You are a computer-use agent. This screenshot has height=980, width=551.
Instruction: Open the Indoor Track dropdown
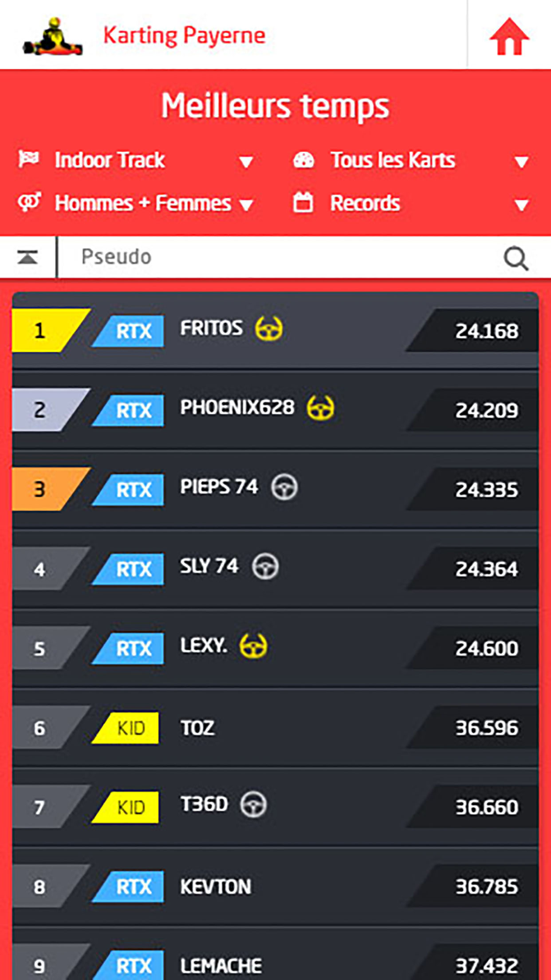coord(136,160)
